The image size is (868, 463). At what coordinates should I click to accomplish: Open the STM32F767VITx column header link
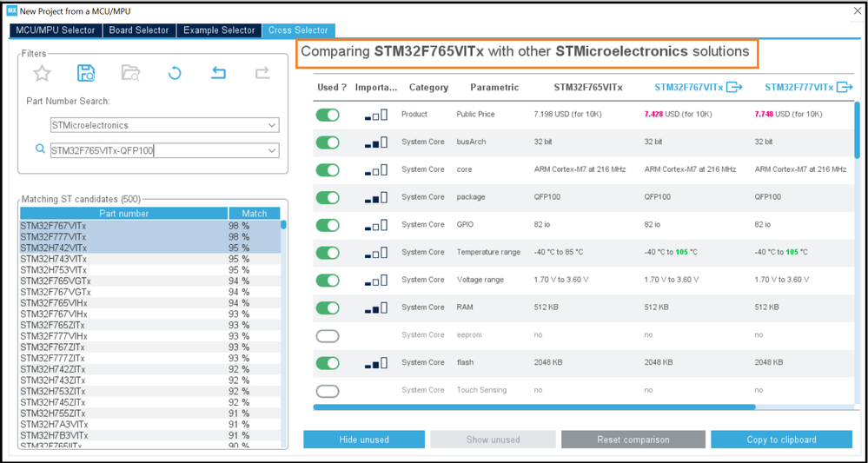coord(689,87)
